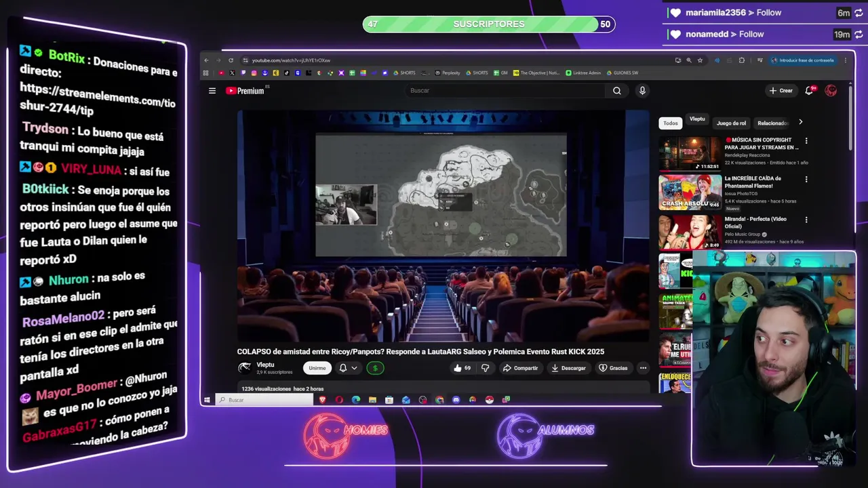Open options for MÚSICA SIN COPYRIGHT video
Screen dimensions: 868x488
(x=806, y=141)
